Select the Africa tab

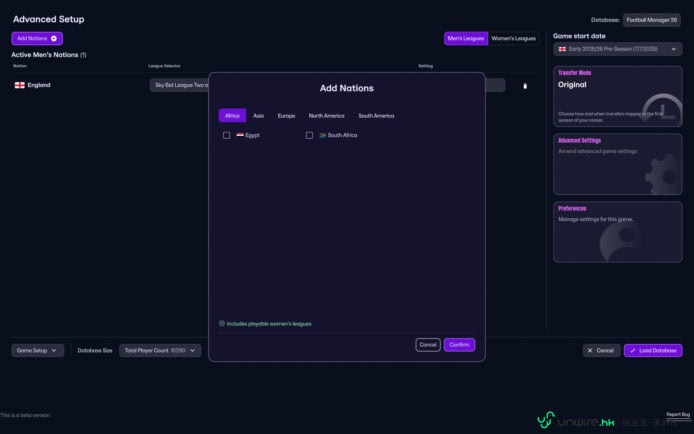232,115
